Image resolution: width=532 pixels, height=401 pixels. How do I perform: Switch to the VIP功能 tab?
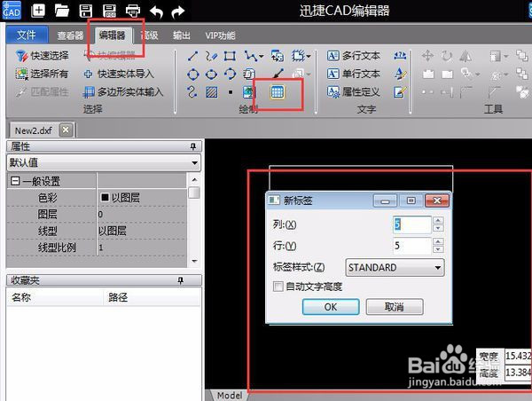[x=220, y=35]
